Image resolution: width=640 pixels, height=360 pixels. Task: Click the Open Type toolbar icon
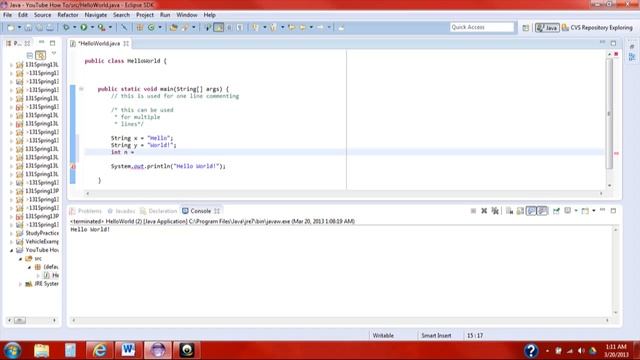[x=173, y=27]
